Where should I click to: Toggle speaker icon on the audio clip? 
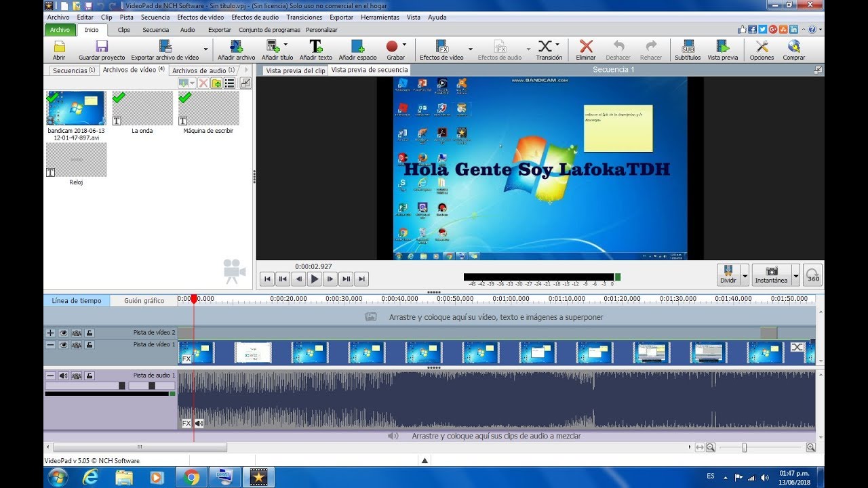[x=199, y=423]
